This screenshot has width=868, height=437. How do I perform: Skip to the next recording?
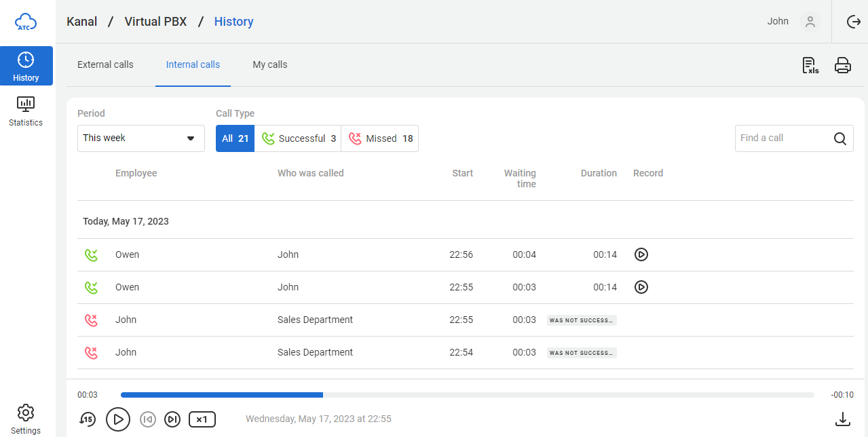pos(173,419)
